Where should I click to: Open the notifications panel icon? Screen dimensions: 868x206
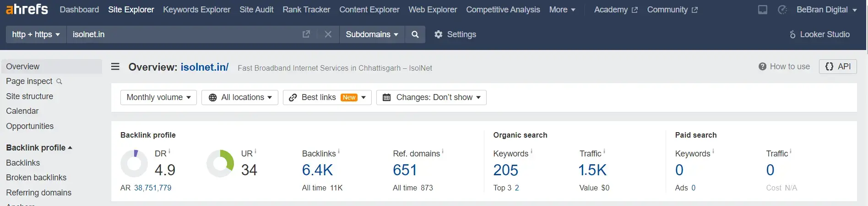[762, 10]
